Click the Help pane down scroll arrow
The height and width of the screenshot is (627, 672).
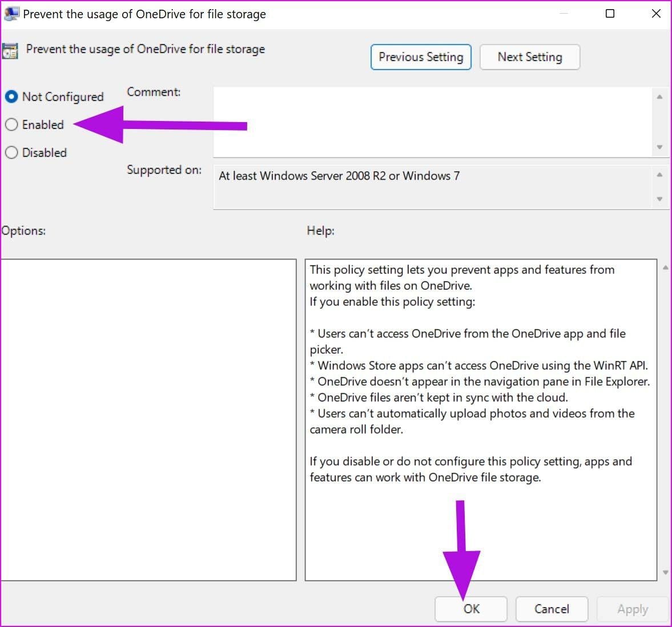pyautogui.click(x=666, y=573)
